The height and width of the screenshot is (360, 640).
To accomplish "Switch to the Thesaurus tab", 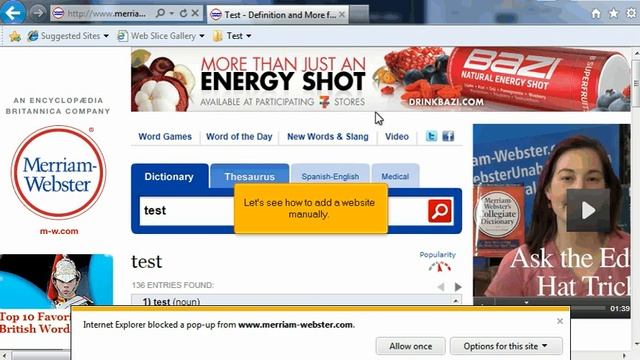I will click(x=249, y=176).
